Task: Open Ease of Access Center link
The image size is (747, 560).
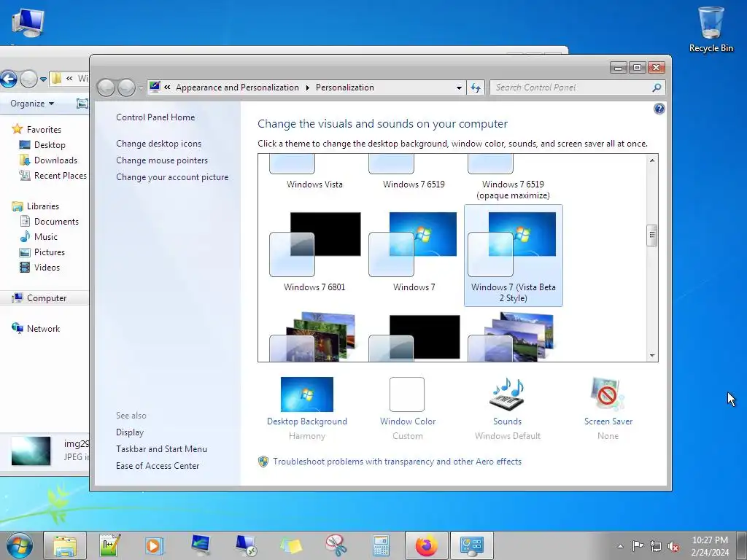Action: pos(158,466)
